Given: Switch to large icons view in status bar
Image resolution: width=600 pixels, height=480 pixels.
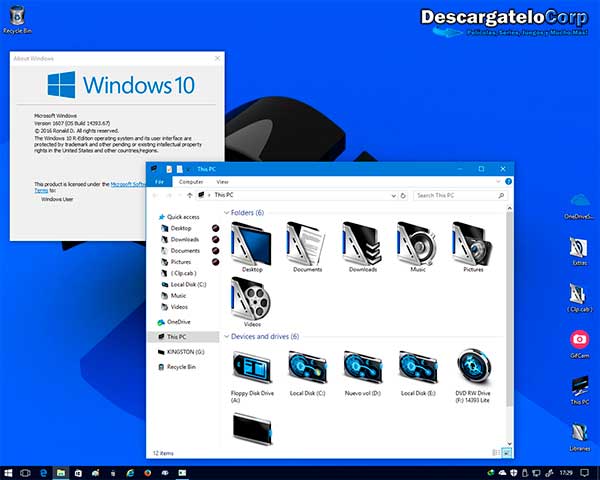Looking at the screenshot, I should pyautogui.click(x=506, y=453).
